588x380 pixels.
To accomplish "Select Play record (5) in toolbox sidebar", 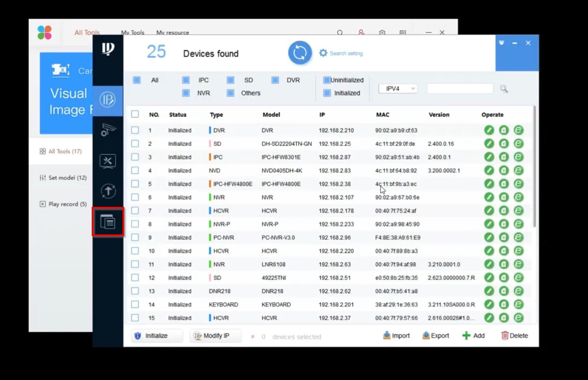I will (x=63, y=204).
